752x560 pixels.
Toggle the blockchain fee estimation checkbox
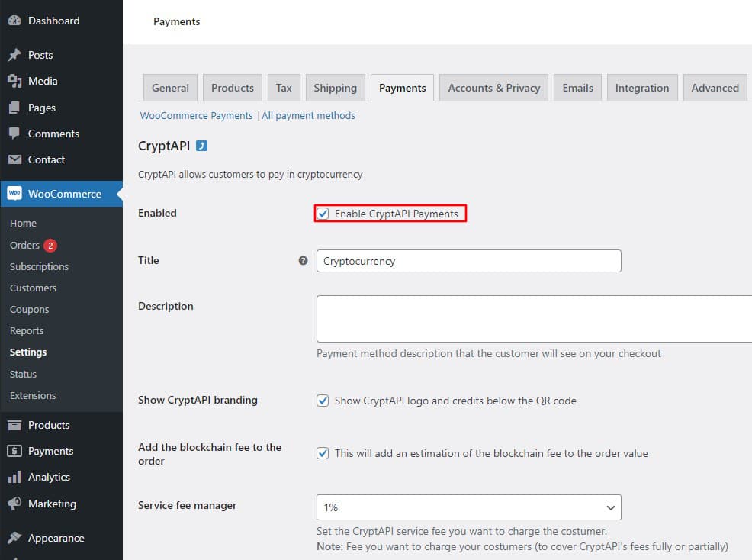pyautogui.click(x=323, y=452)
